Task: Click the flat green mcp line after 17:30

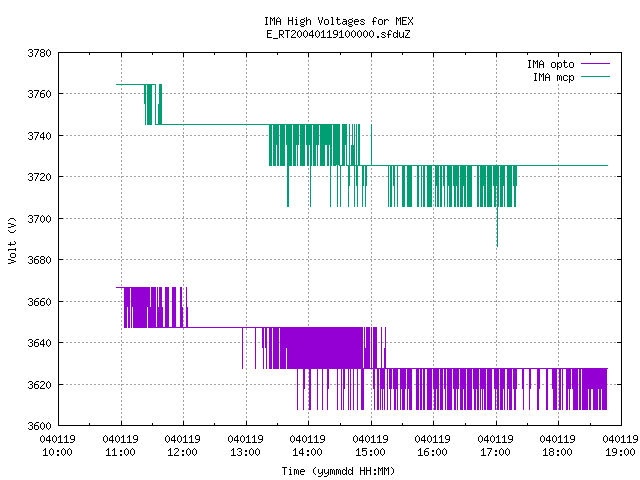Action: click(x=562, y=165)
